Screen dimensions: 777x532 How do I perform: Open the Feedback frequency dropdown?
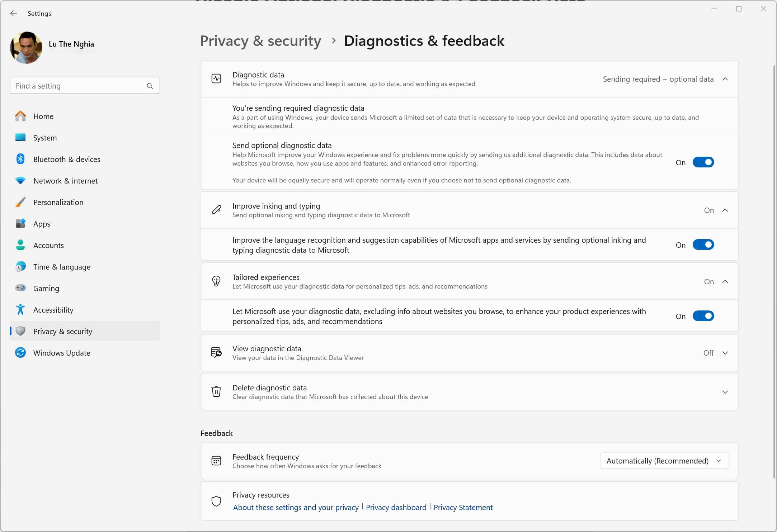664,461
